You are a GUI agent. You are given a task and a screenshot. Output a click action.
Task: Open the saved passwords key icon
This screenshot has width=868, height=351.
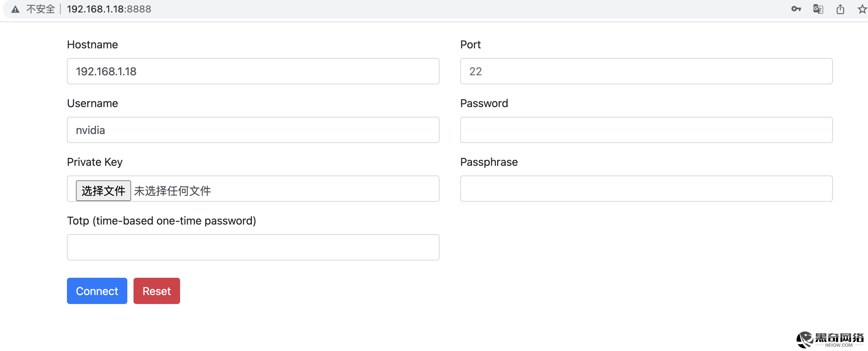796,9
